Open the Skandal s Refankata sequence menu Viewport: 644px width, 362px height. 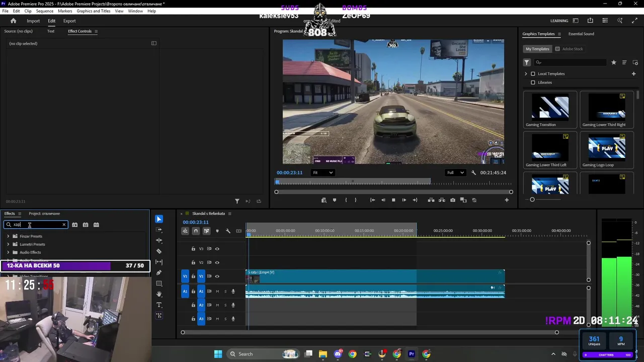230,214
